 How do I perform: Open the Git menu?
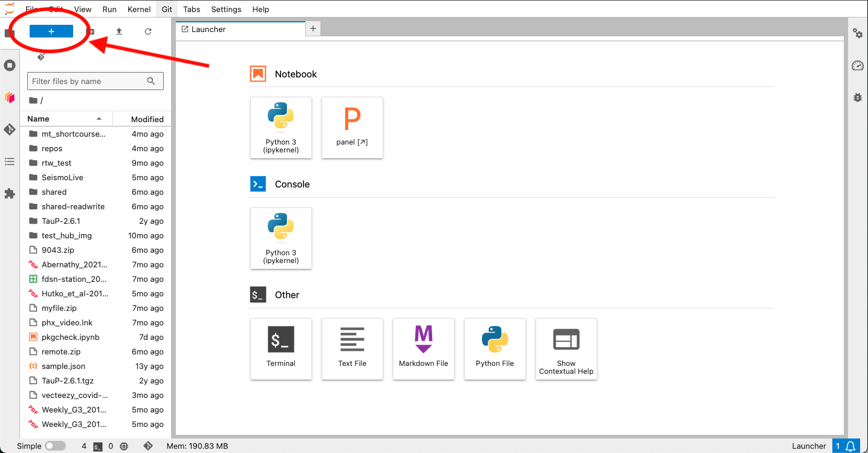167,9
